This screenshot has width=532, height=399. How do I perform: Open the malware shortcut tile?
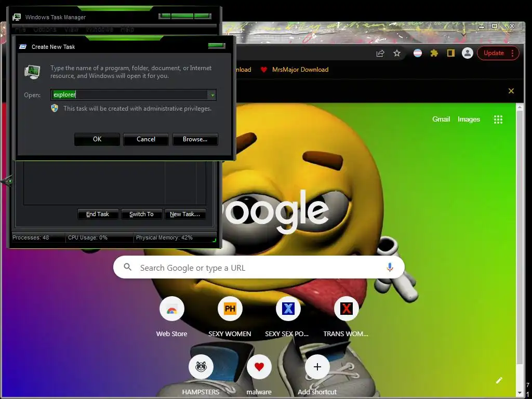(259, 375)
